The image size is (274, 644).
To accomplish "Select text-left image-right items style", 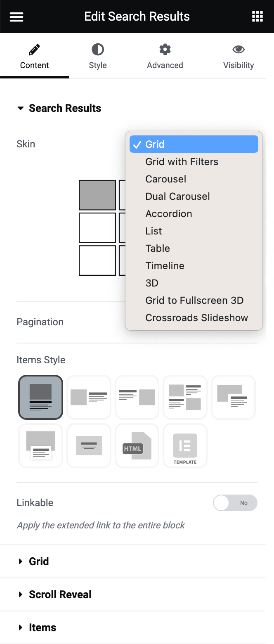I will pyautogui.click(x=137, y=397).
